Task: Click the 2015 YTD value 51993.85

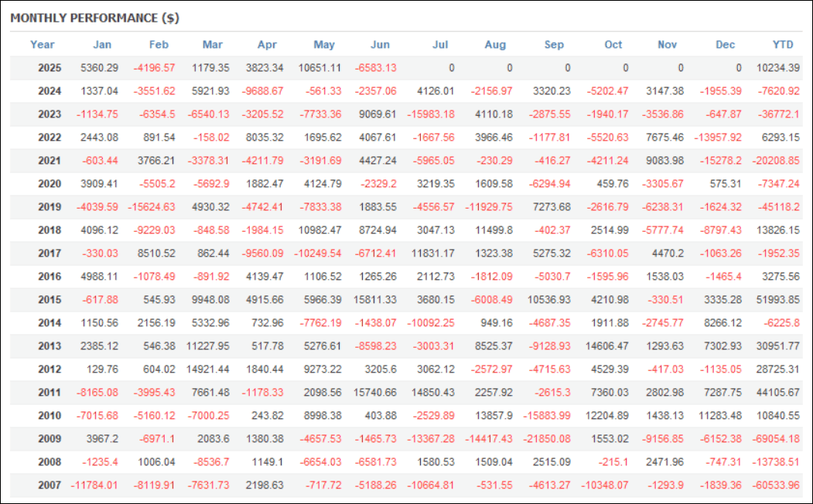Action: (x=777, y=299)
